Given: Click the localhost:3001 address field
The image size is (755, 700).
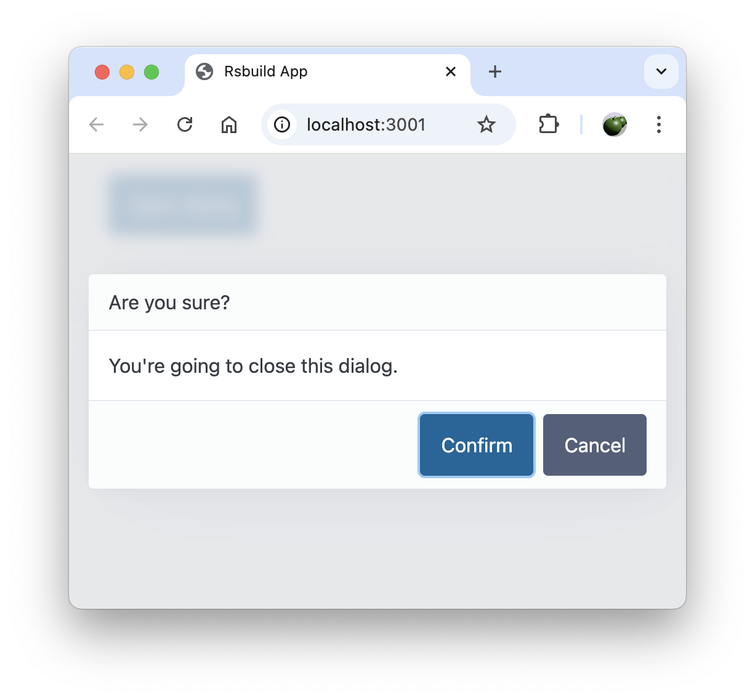Looking at the screenshot, I should coord(388,124).
